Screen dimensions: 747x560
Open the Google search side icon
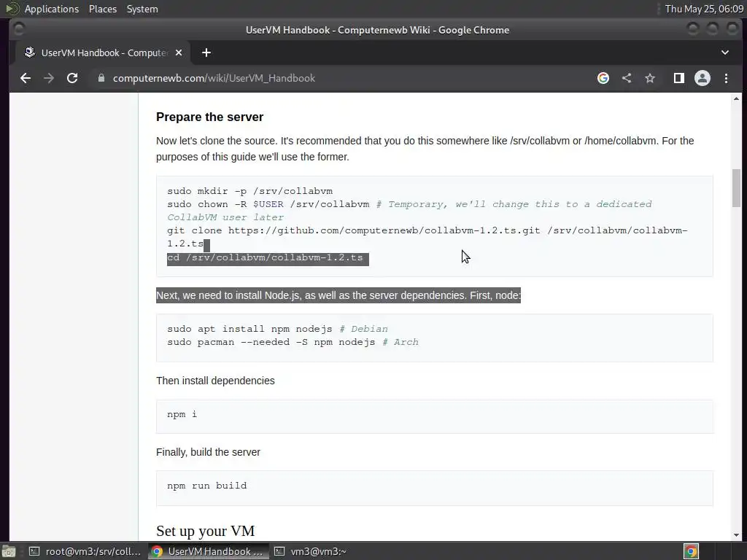pyautogui.click(x=603, y=78)
